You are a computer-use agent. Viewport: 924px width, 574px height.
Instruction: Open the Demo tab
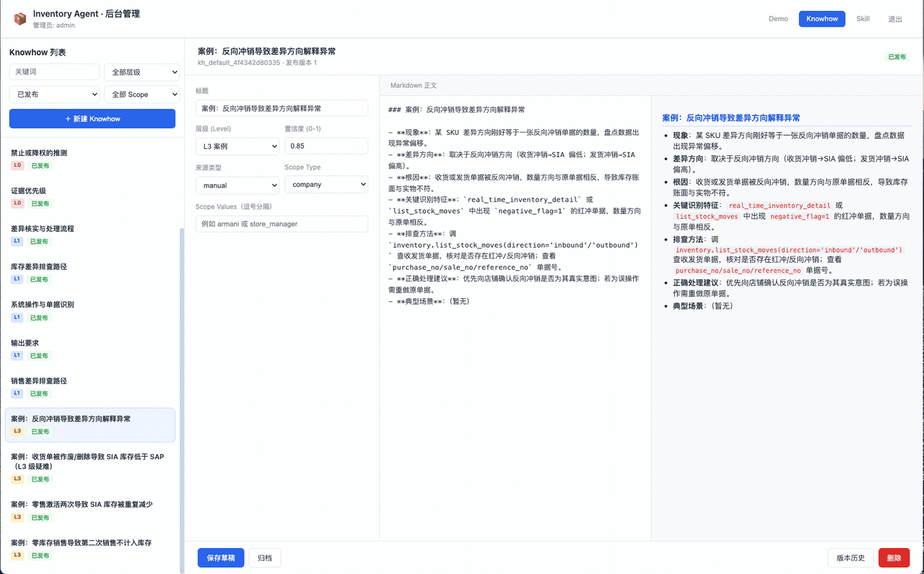778,19
